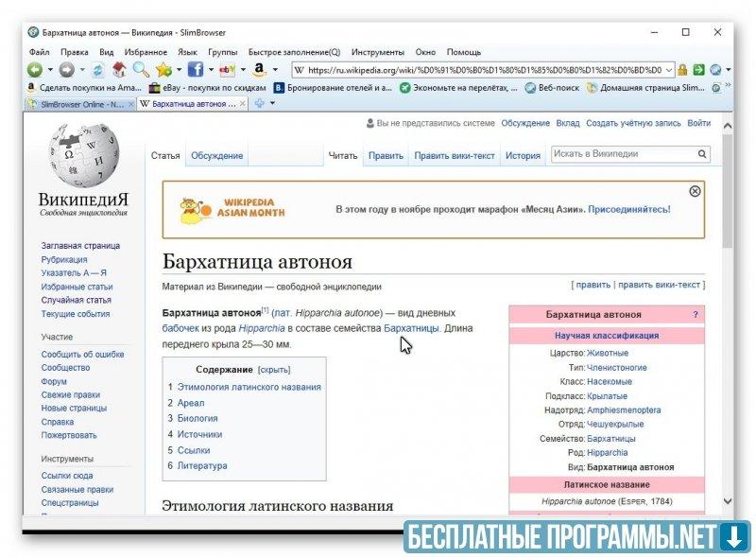Close the Asian Month banner
The image size is (756, 558).
point(695,191)
